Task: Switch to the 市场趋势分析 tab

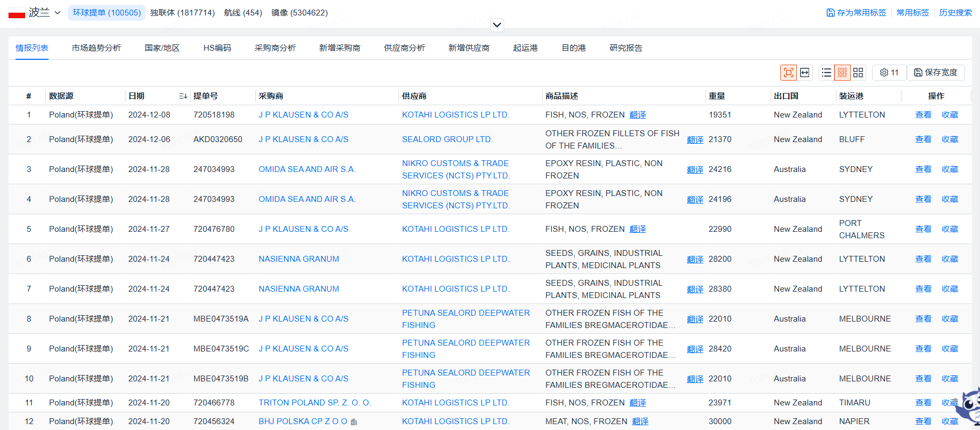Action: (x=96, y=48)
